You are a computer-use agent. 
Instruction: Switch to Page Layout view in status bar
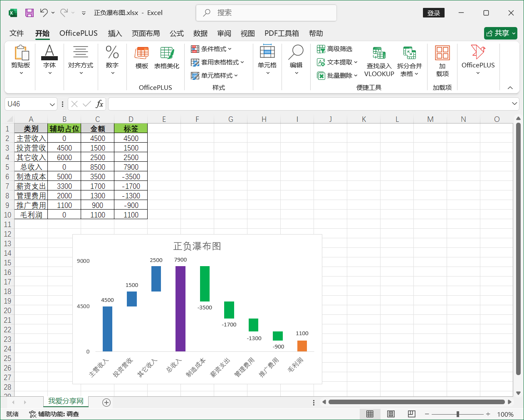coord(391,414)
